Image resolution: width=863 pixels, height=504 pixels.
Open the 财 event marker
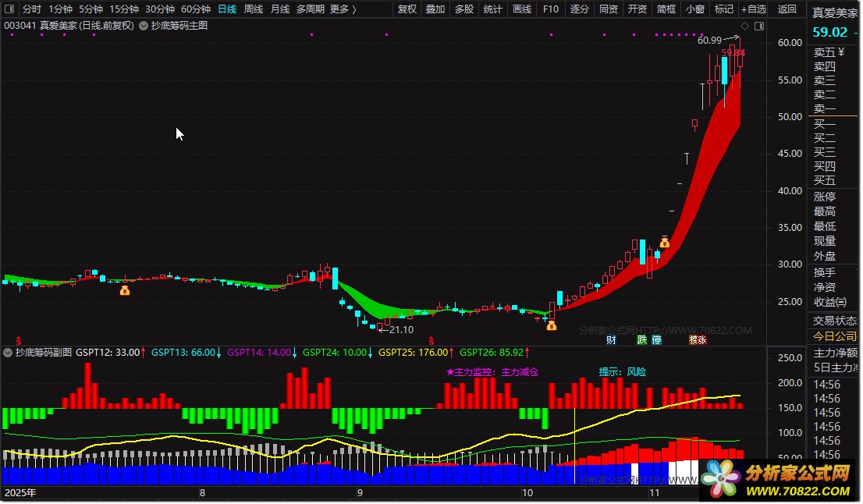[611, 340]
